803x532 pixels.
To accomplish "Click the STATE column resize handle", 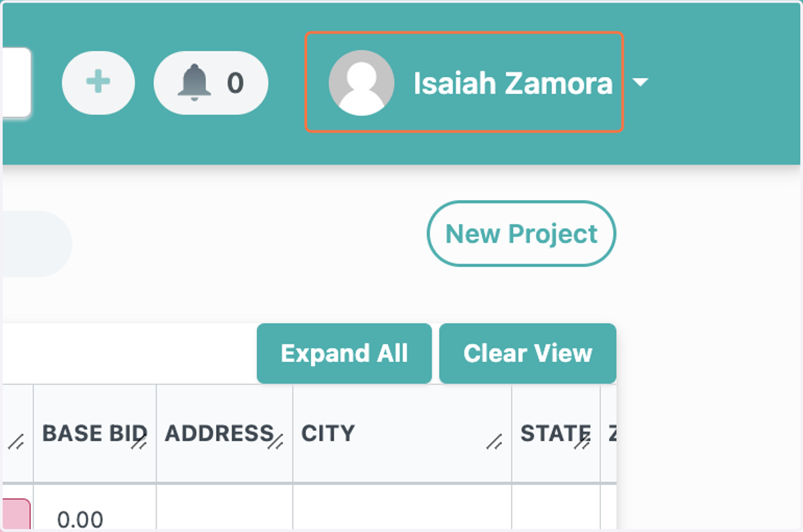I will point(583,442).
